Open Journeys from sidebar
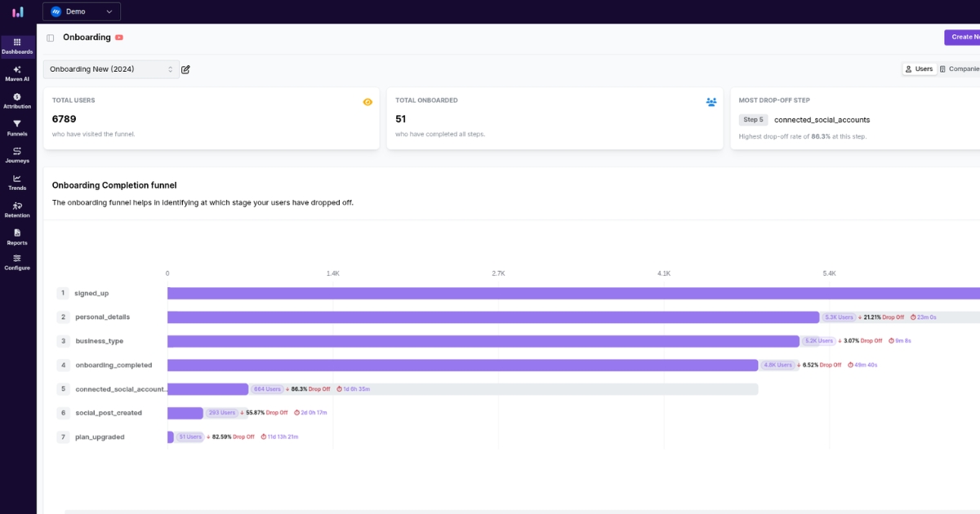 point(17,155)
